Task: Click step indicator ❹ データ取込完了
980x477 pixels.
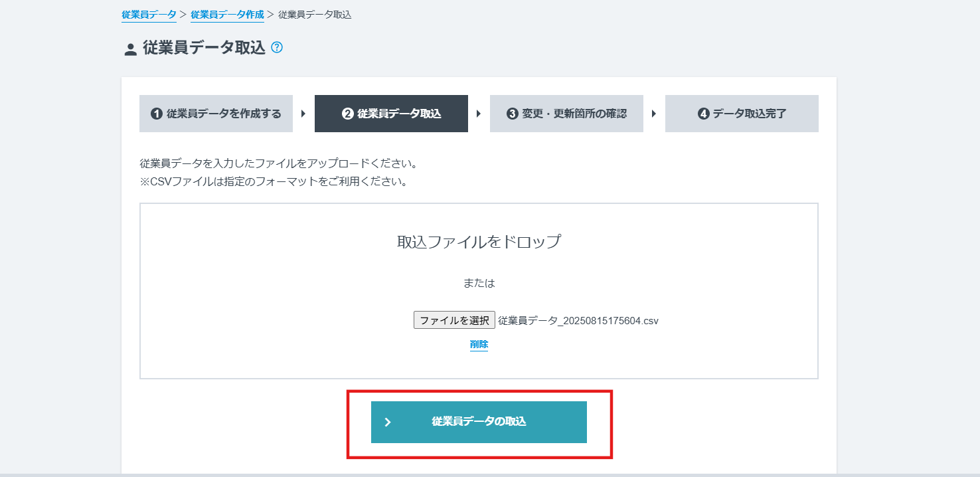Action: pyautogui.click(x=742, y=114)
